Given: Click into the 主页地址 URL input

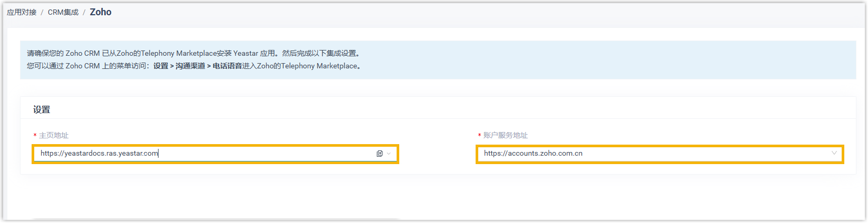Looking at the screenshot, I should (x=205, y=154).
